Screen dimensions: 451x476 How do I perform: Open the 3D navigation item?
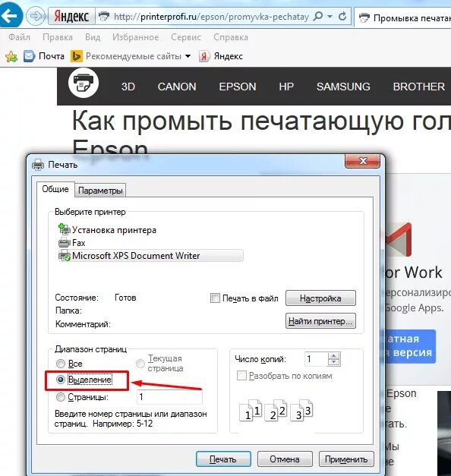click(x=128, y=87)
